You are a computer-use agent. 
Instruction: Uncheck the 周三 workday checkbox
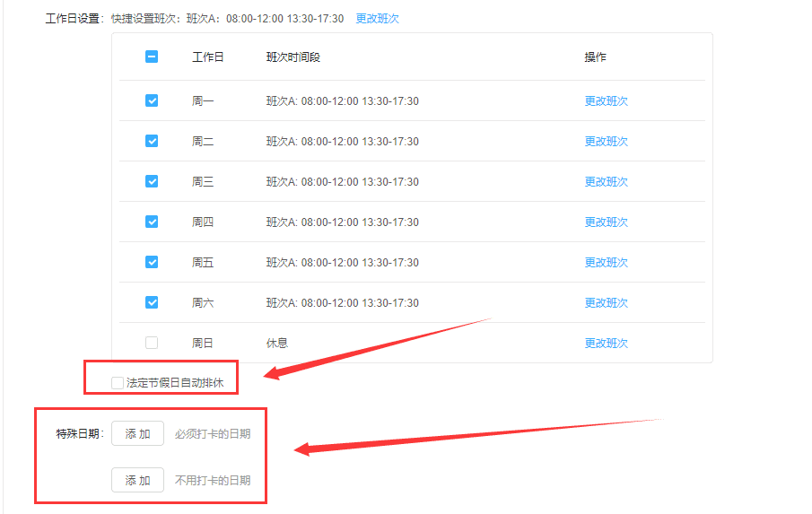tap(152, 181)
